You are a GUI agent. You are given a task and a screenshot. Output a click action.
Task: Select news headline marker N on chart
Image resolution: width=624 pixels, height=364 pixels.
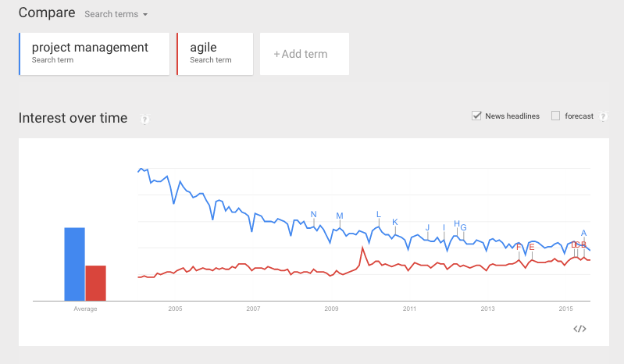click(314, 215)
